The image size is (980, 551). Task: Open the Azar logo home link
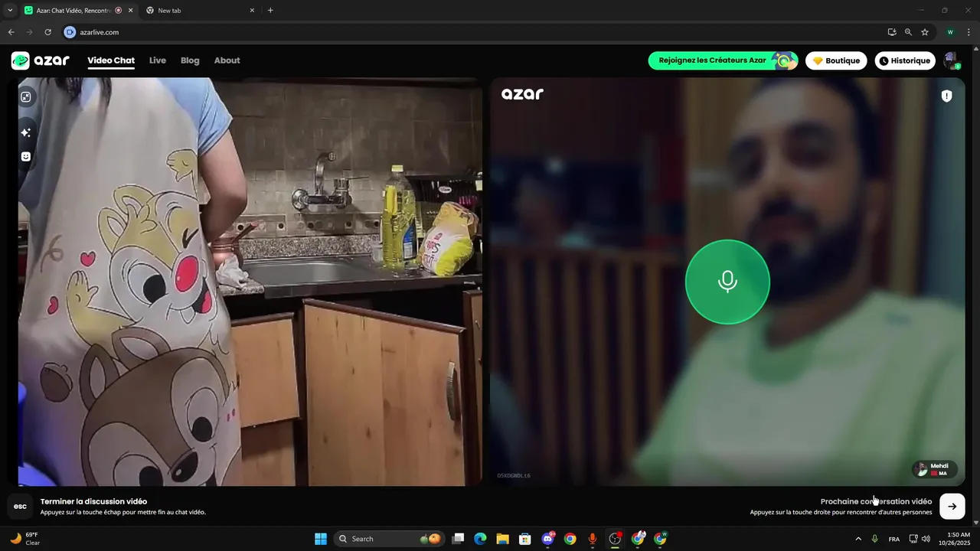click(x=41, y=60)
